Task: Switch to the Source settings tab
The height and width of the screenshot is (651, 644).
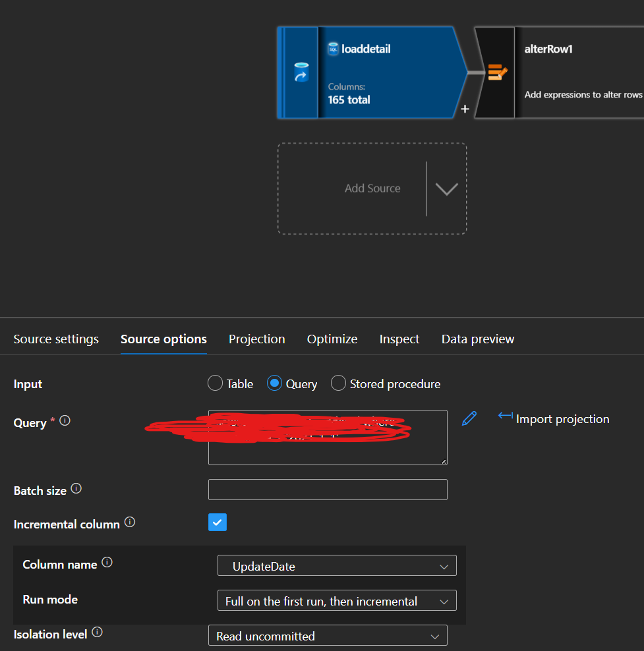Action: (56, 339)
